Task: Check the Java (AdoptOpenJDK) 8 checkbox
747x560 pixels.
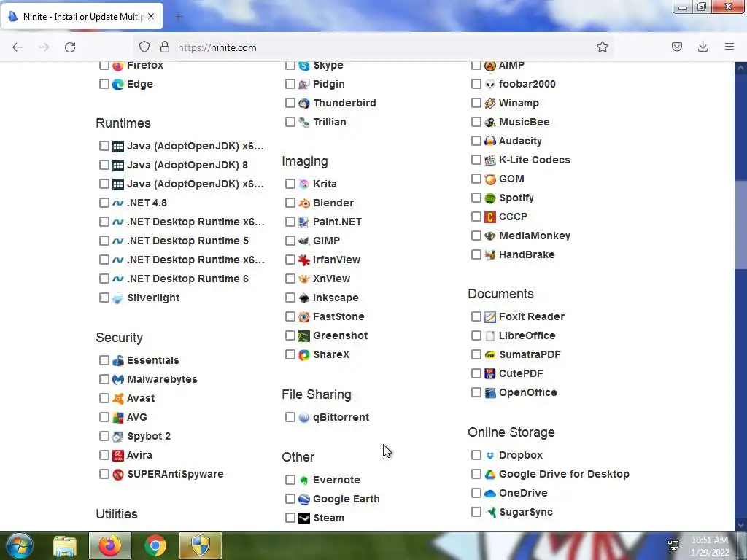Action: point(104,165)
